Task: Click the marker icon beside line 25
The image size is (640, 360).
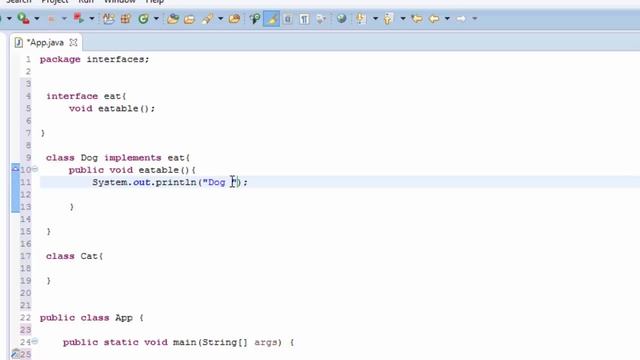Action: tap(16, 353)
